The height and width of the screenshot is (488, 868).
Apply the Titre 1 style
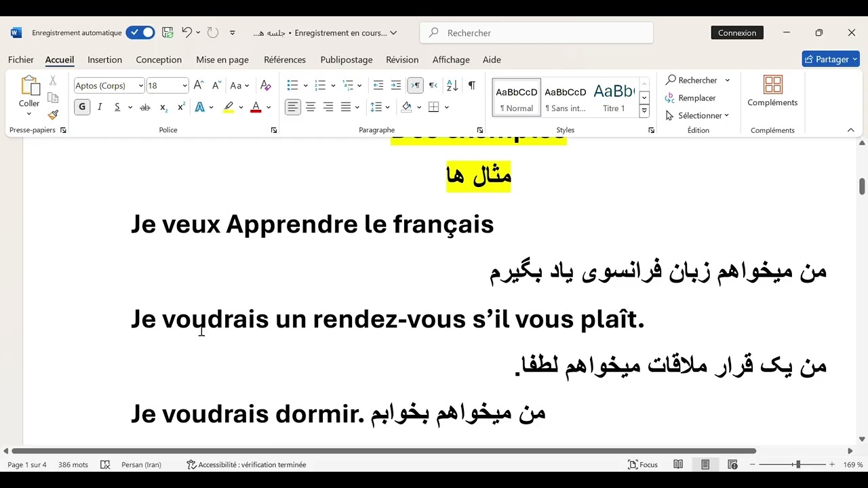point(614,98)
